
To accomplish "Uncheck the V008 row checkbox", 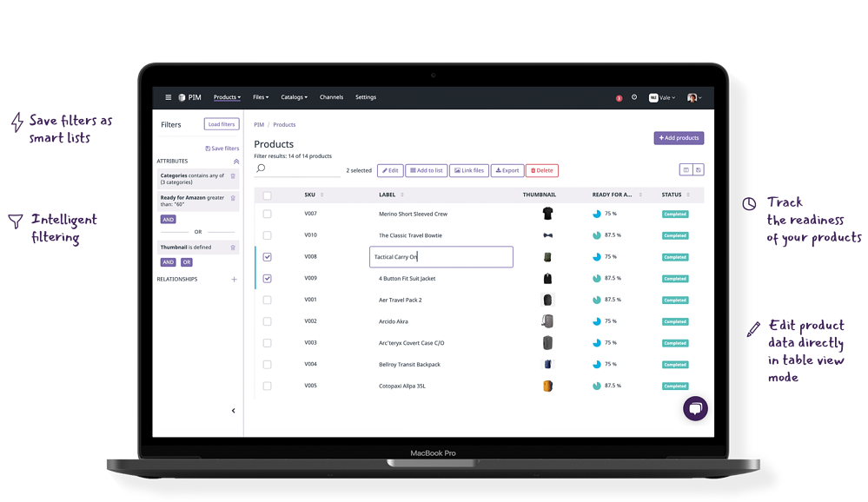I will click(268, 257).
